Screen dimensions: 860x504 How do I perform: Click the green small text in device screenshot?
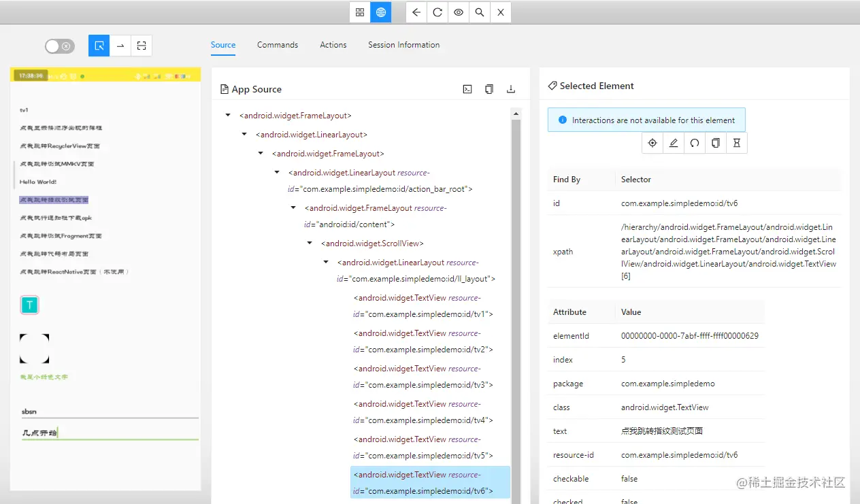click(x=44, y=376)
